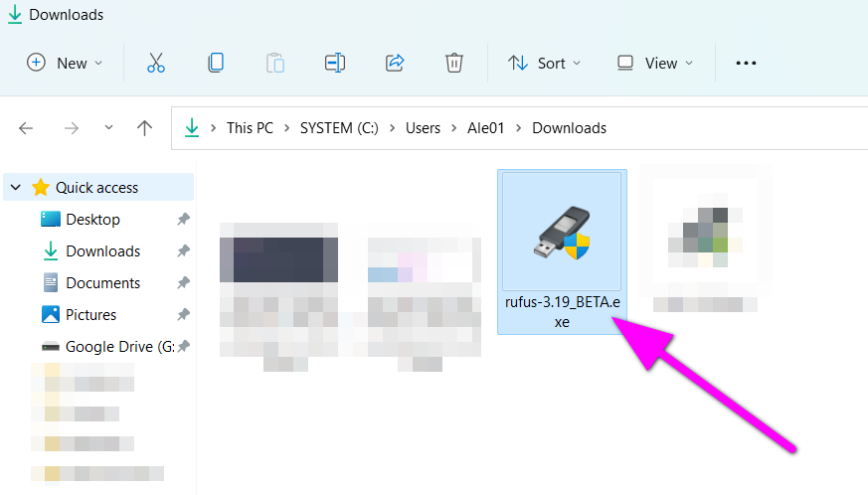Select the rufus USB drive icon

562,234
